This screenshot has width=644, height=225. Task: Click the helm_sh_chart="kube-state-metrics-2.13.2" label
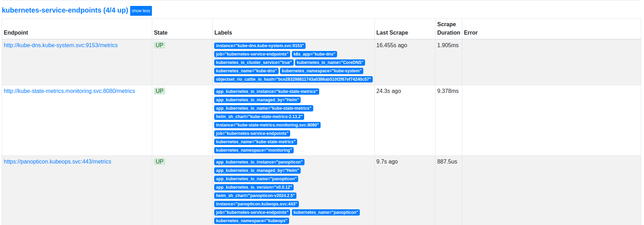click(x=259, y=117)
